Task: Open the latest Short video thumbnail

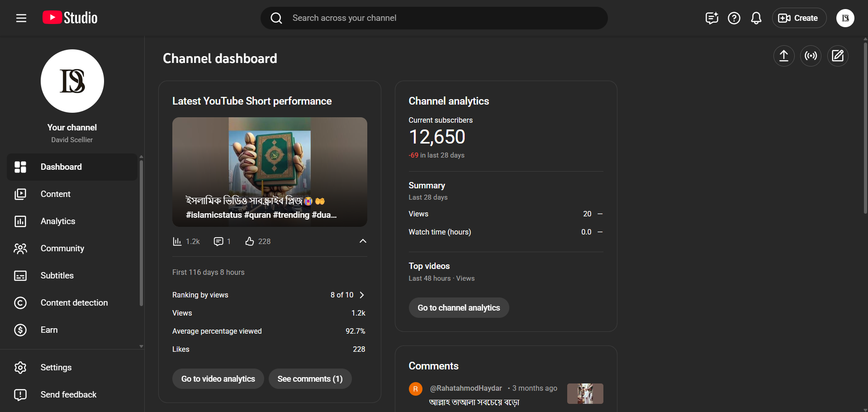Action: [x=270, y=172]
